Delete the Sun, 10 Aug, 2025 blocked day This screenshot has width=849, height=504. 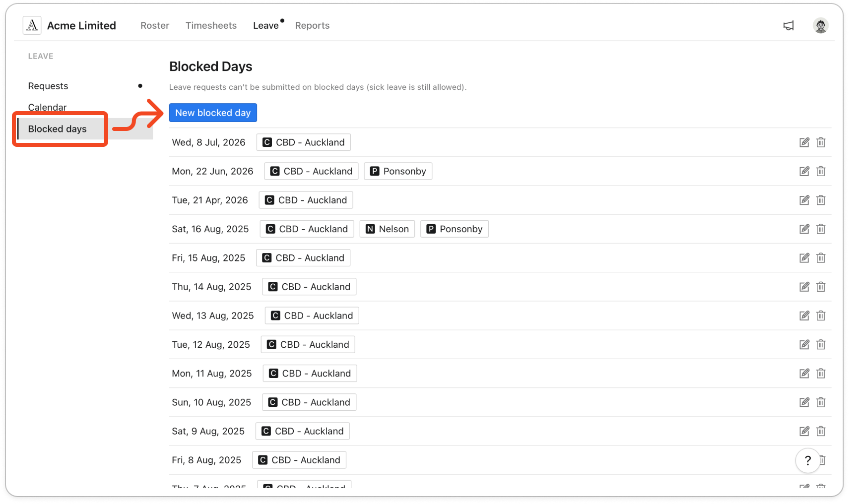tap(821, 402)
